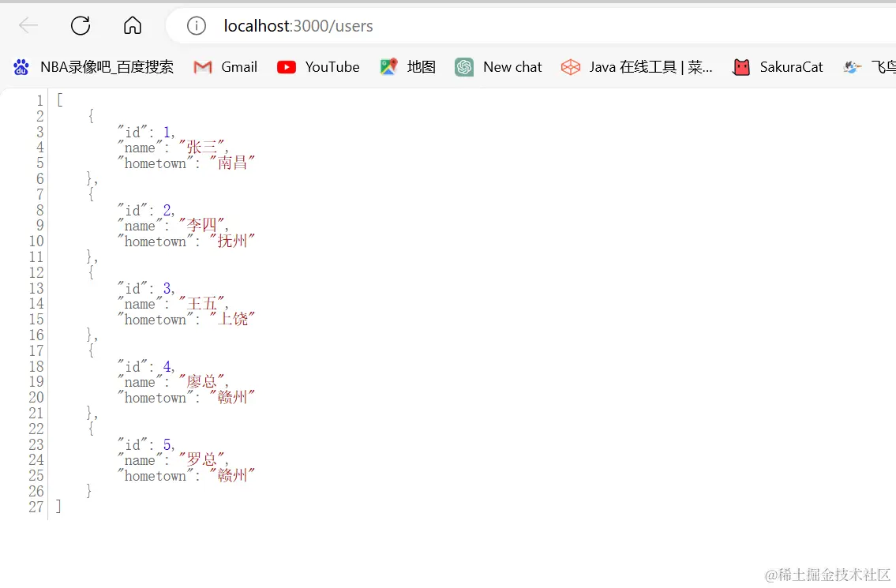
Task: Open SakuraCat bookmark label
Action: click(x=792, y=67)
